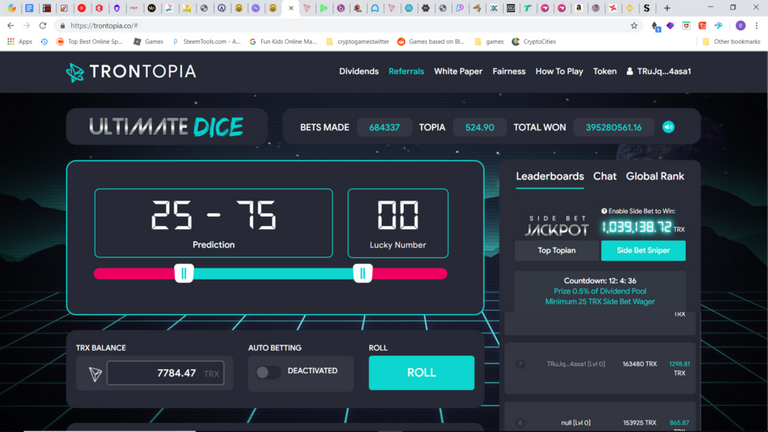Go back with the browser back arrow

pyautogui.click(x=11, y=25)
